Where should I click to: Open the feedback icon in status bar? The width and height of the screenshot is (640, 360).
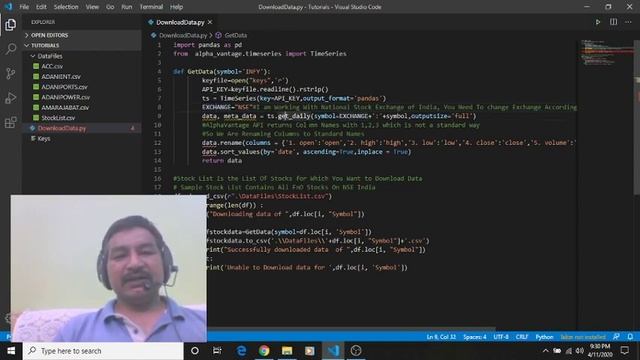616,337
